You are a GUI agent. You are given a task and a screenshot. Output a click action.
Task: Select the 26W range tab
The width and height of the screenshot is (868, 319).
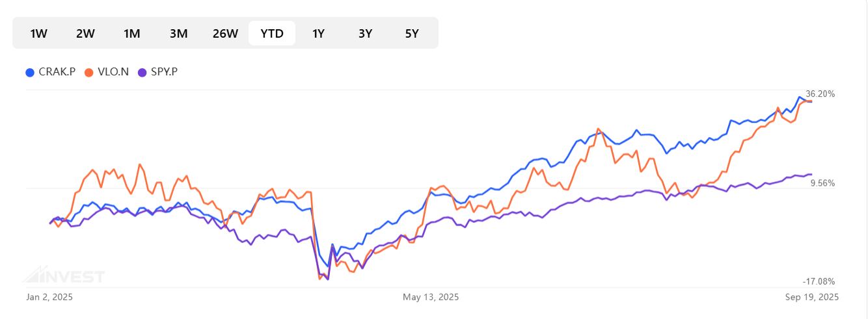[225, 34]
